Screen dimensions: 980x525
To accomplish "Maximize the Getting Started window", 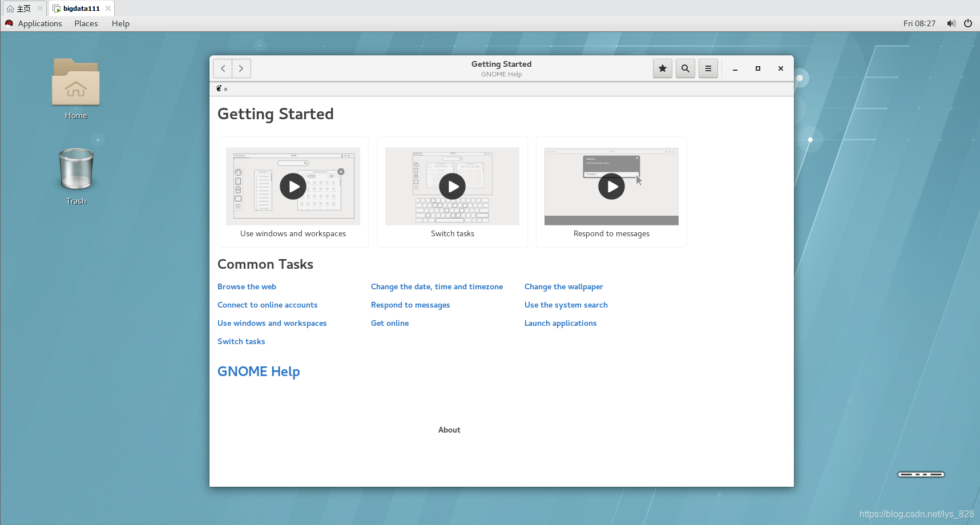I will tap(758, 68).
